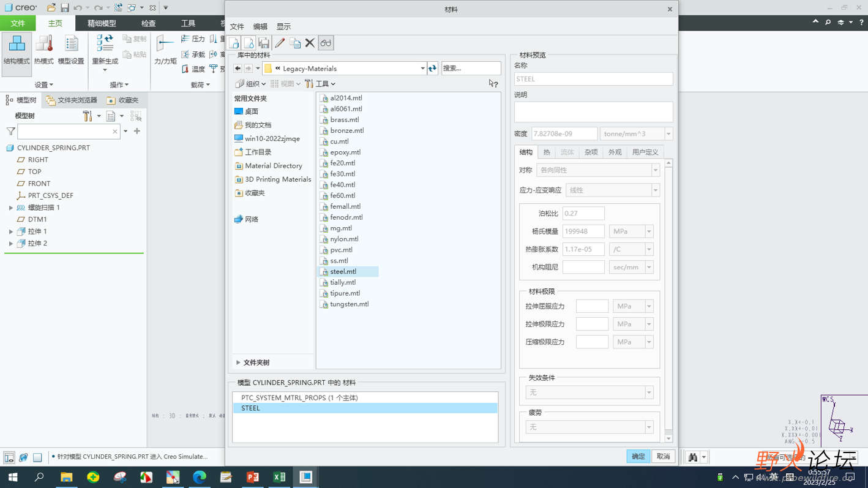Viewport: 868px width, 488px height.
Task: Open the 载荷 ribbon group dropdown
Action: click(200, 84)
